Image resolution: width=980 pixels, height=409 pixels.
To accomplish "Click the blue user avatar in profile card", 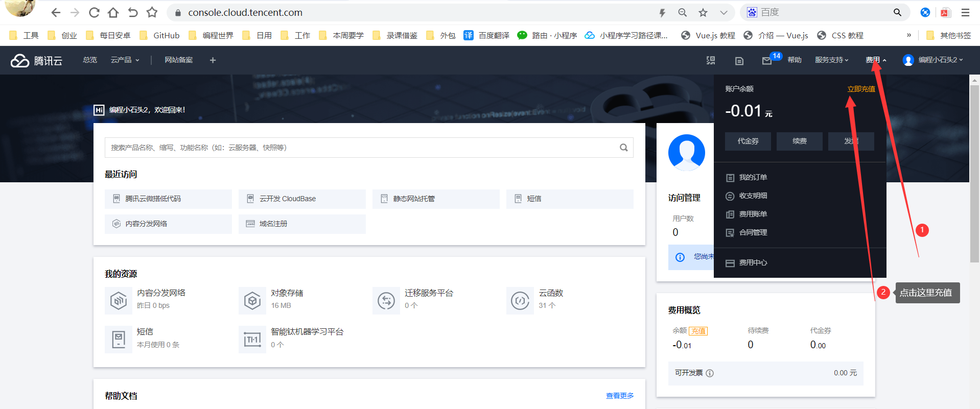I will pyautogui.click(x=686, y=153).
